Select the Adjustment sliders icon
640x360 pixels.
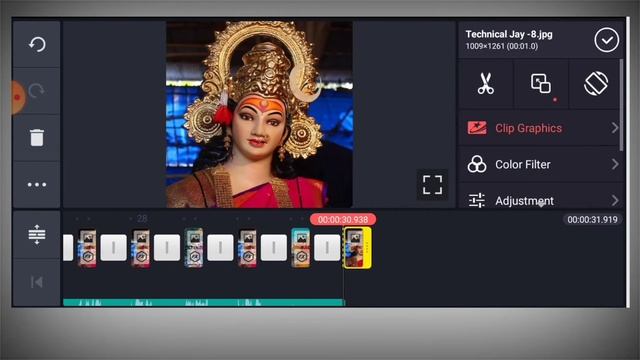477,200
